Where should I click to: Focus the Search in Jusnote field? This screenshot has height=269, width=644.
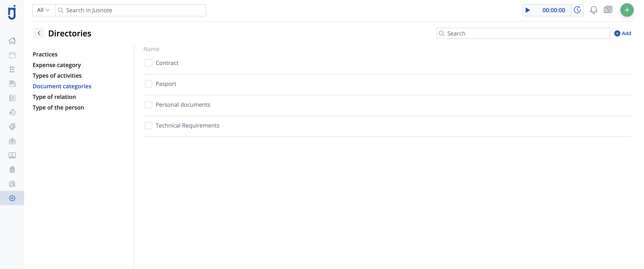131,10
